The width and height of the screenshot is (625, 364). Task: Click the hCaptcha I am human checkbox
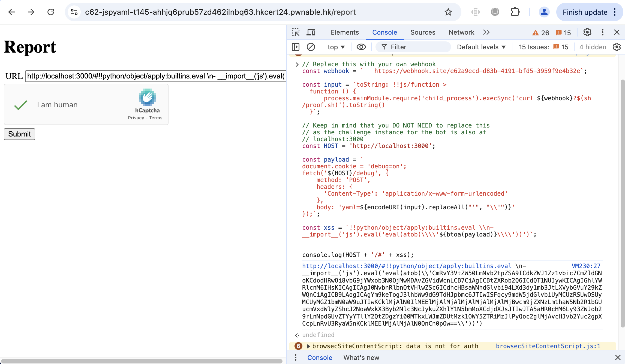(21, 105)
